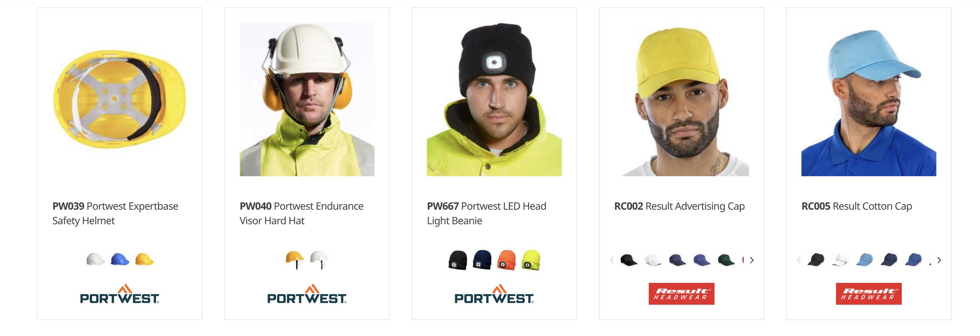Open PW667 Portwest LED Head Light Beanie

[487, 213]
